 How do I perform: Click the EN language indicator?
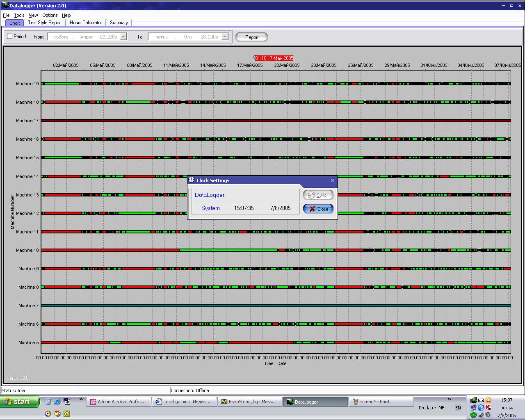point(458,408)
